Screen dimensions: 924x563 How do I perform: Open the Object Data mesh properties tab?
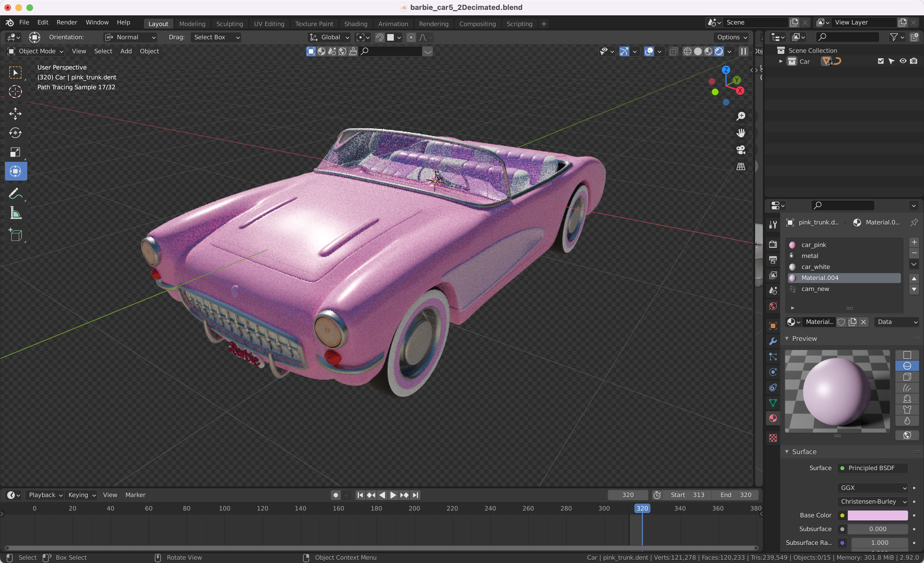tap(773, 403)
